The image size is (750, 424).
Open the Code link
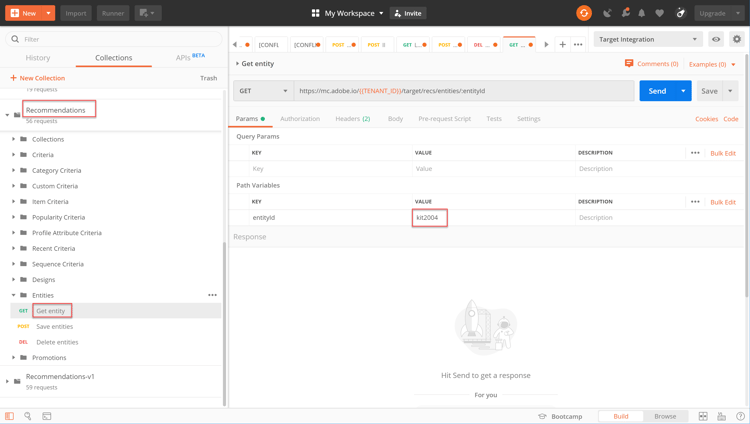click(730, 119)
